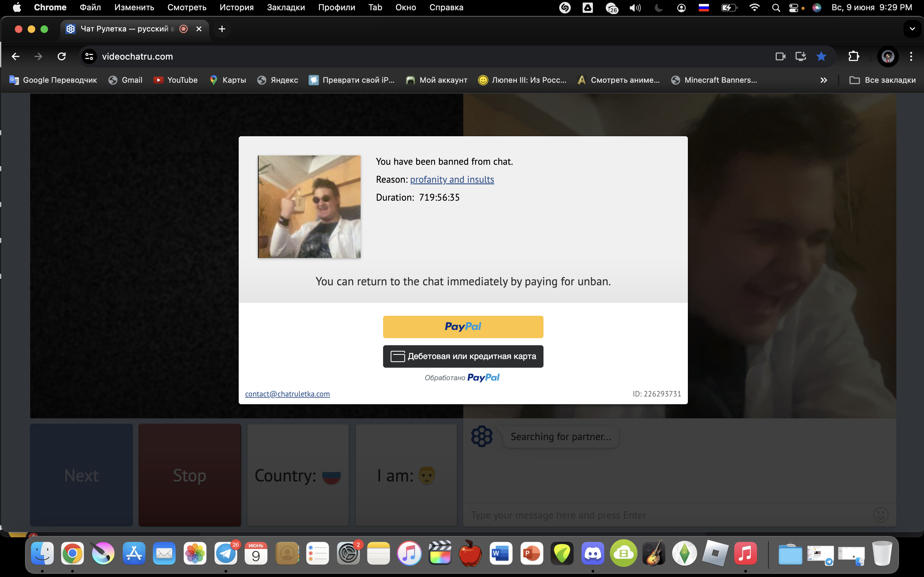Toggle the Country flag selector
Image resolution: width=924 pixels, height=577 pixels.
[298, 475]
